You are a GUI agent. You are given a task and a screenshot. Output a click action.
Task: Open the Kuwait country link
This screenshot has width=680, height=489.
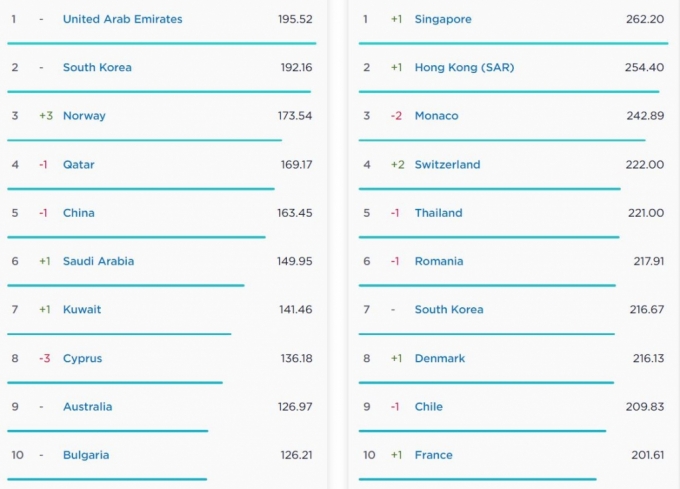tap(82, 310)
